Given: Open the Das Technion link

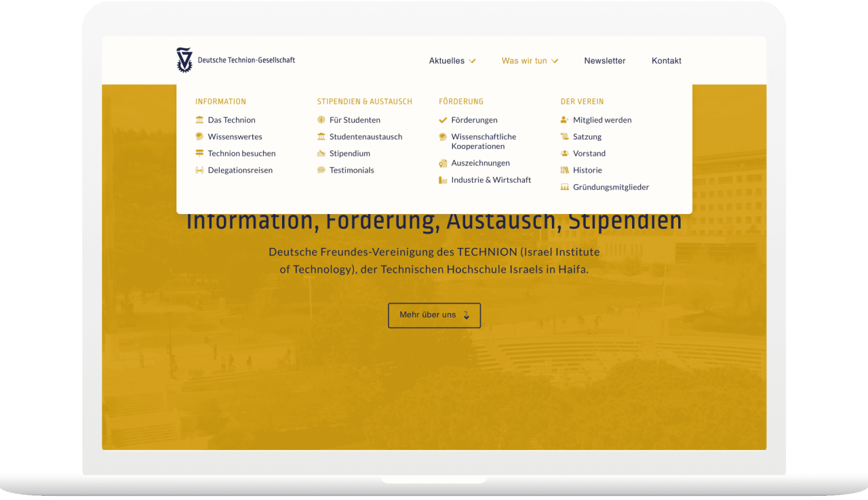Looking at the screenshot, I should pyautogui.click(x=232, y=120).
